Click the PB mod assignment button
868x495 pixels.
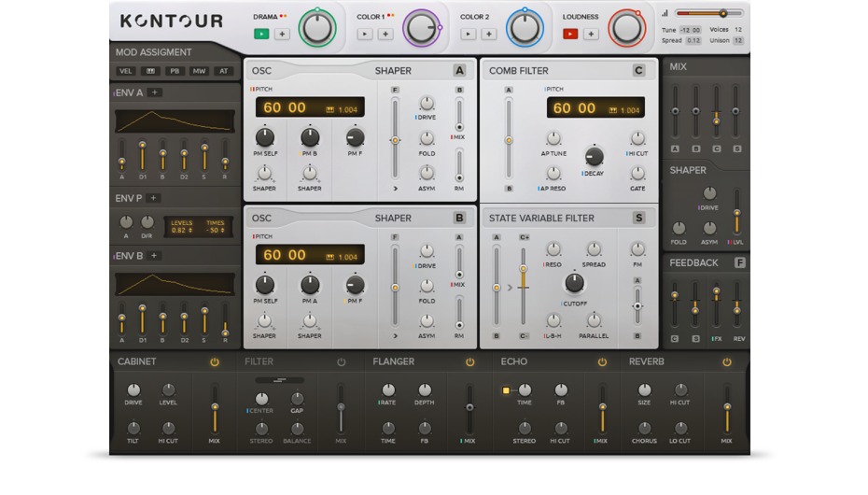tap(175, 71)
